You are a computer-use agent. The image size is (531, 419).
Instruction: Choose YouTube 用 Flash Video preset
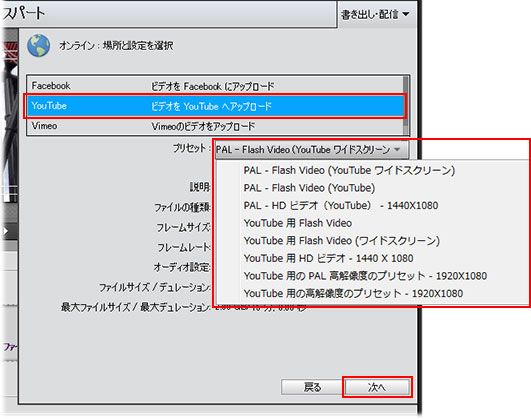click(x=298, y=223)
